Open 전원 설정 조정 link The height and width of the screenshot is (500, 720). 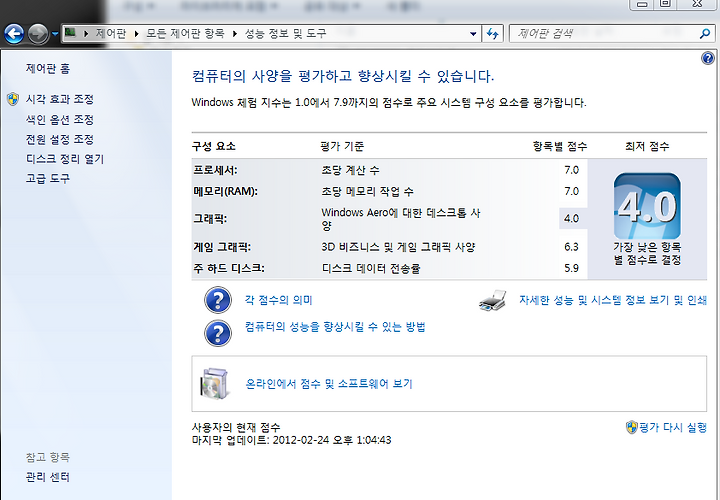pyautogui.click(x=60, y=140)
